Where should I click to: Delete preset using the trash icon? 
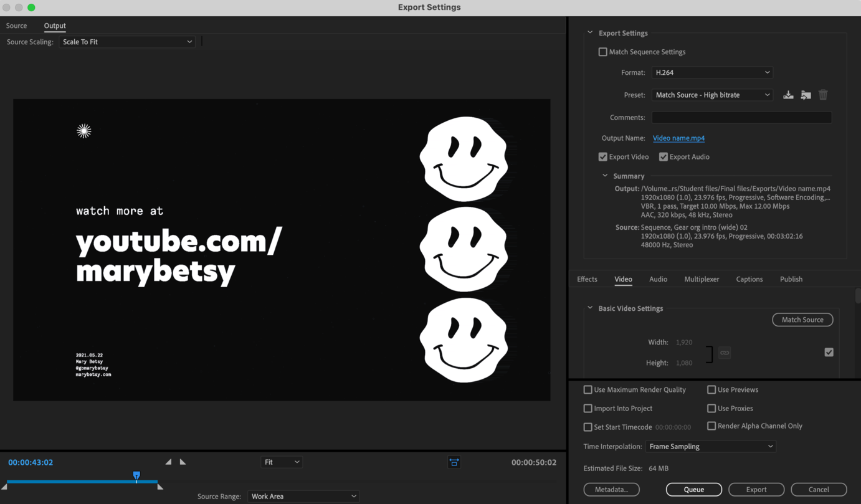click(823, 95)
